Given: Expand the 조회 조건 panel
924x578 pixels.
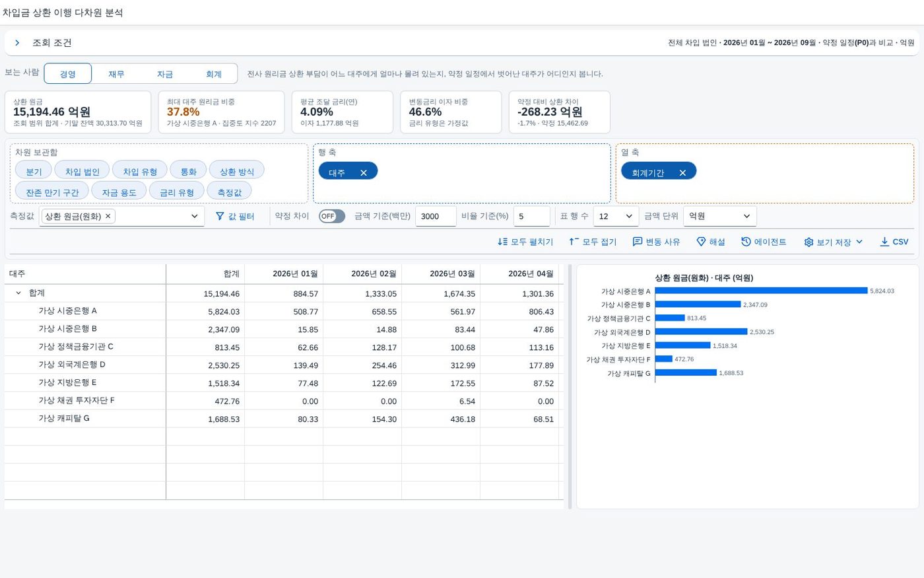Looking at the screenshot, I should coord(17,43).
